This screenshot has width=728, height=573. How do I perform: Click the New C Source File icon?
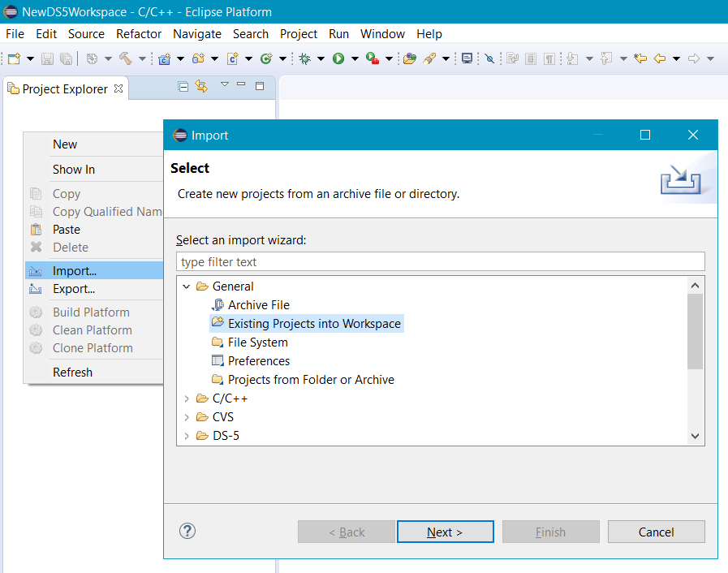coord(233,58)
